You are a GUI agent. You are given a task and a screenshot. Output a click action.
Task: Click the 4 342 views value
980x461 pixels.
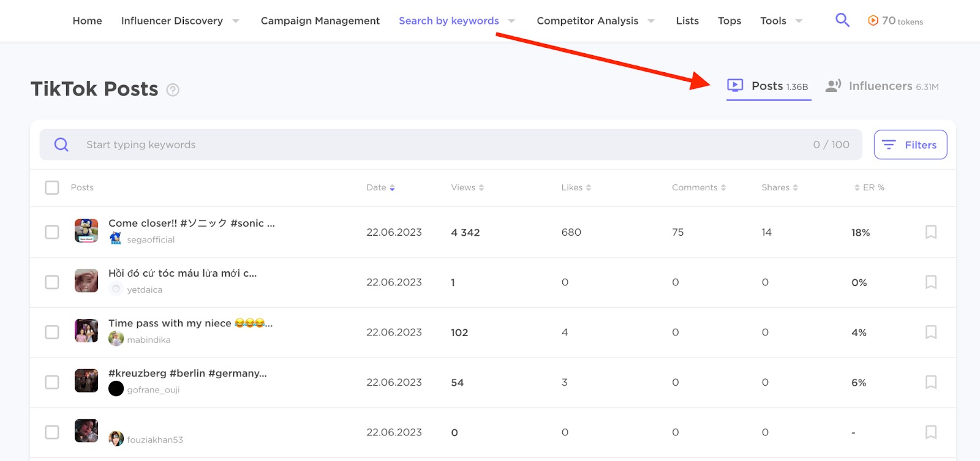coord(466,233)
